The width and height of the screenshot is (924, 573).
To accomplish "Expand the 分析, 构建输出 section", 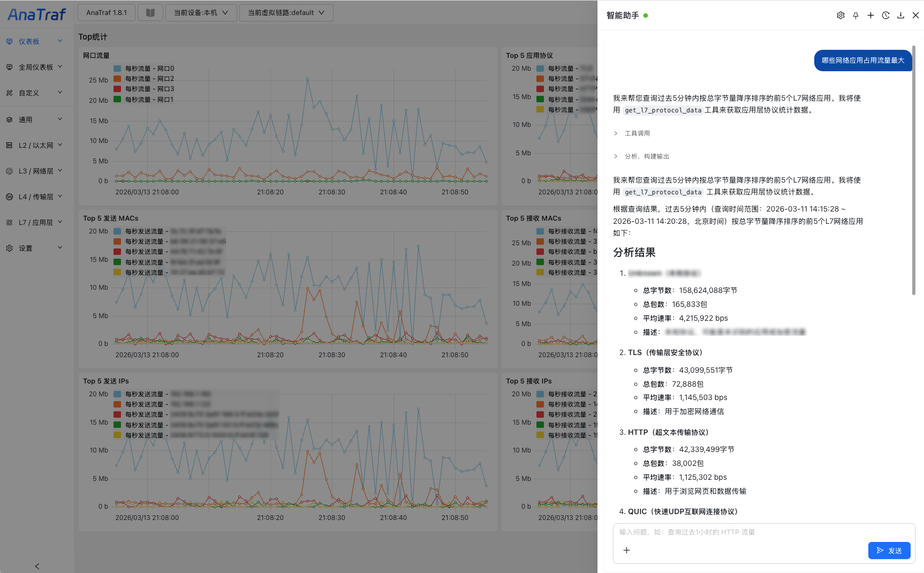I will (x=641, y=156).
